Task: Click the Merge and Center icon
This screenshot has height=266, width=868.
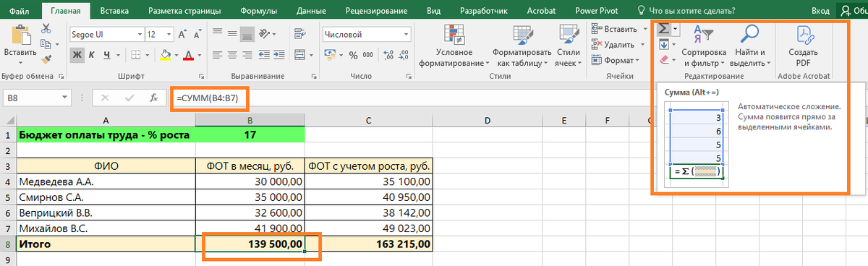Action: (300, 55)
